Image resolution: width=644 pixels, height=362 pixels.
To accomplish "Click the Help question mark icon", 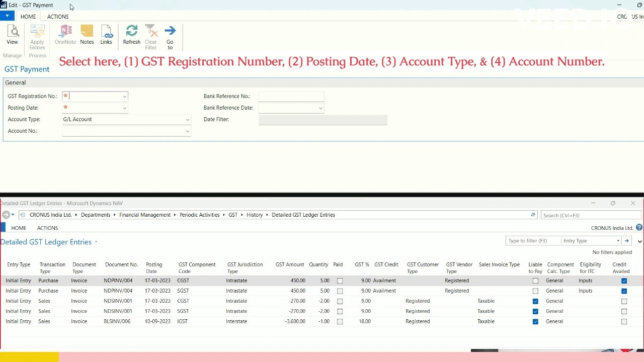I will pyautogui.click(x=638, y=228).
